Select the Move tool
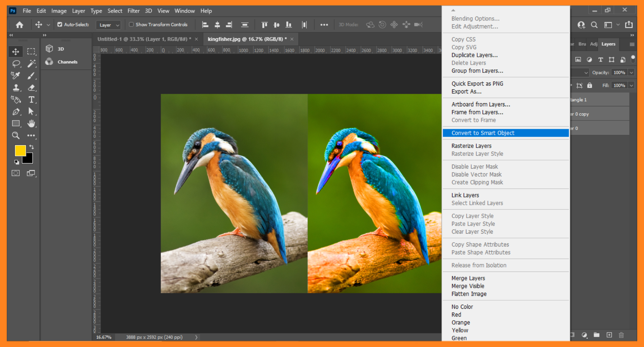Image resolution: width=644 pixels, height=347 pixels. (x=16, y=51)
